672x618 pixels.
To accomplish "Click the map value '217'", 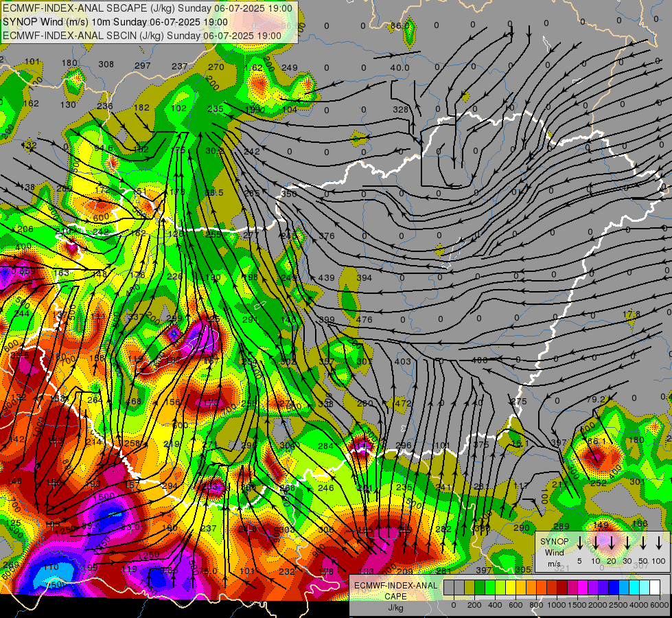I will (x=559, y=485).
